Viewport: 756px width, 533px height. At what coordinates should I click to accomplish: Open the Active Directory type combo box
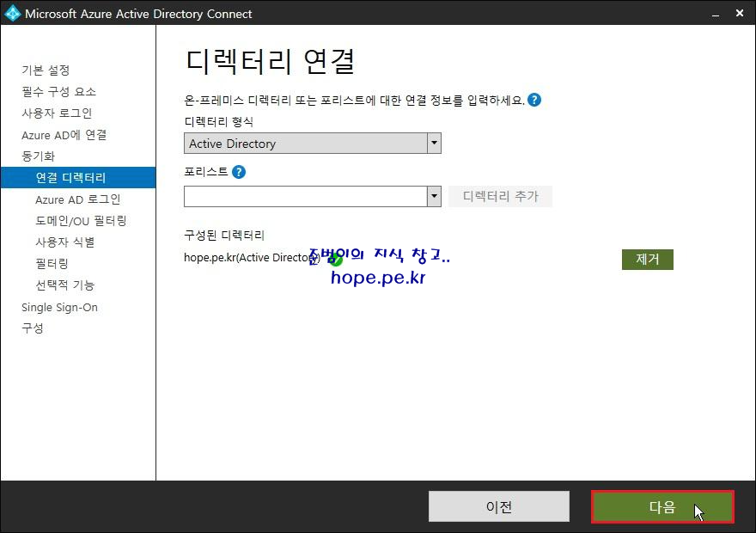tap(313, 144)
